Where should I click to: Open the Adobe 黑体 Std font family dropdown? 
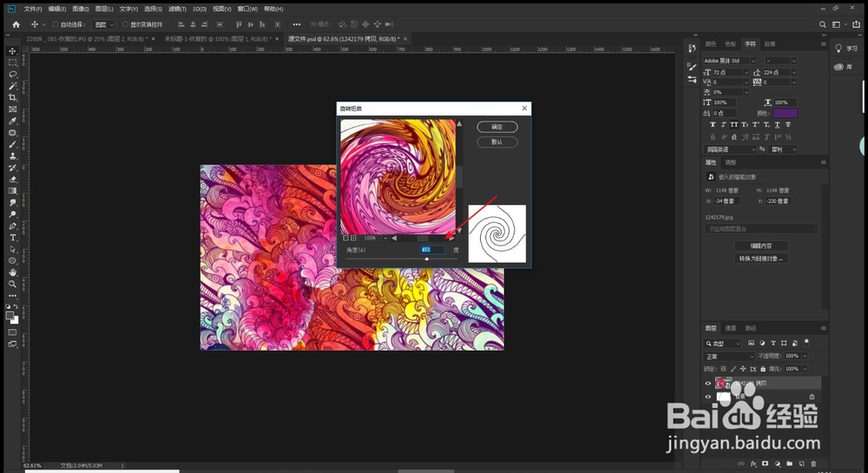click(x=753, y=61)
